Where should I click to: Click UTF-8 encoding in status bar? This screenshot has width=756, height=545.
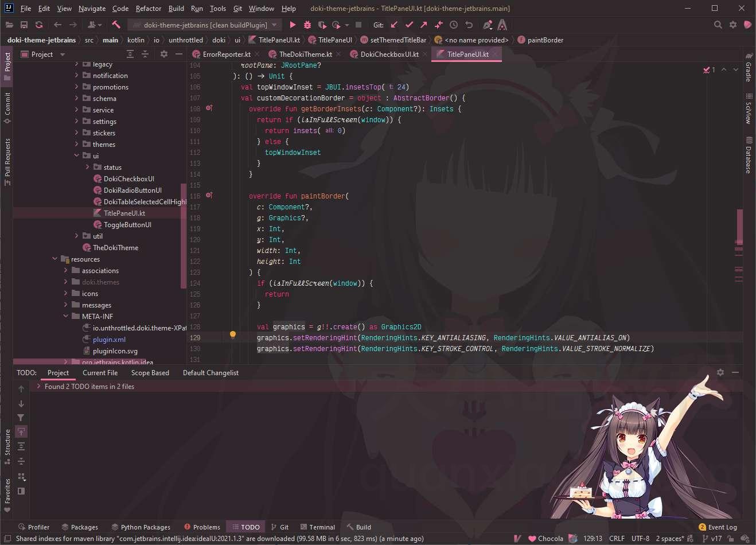[640, 538]
